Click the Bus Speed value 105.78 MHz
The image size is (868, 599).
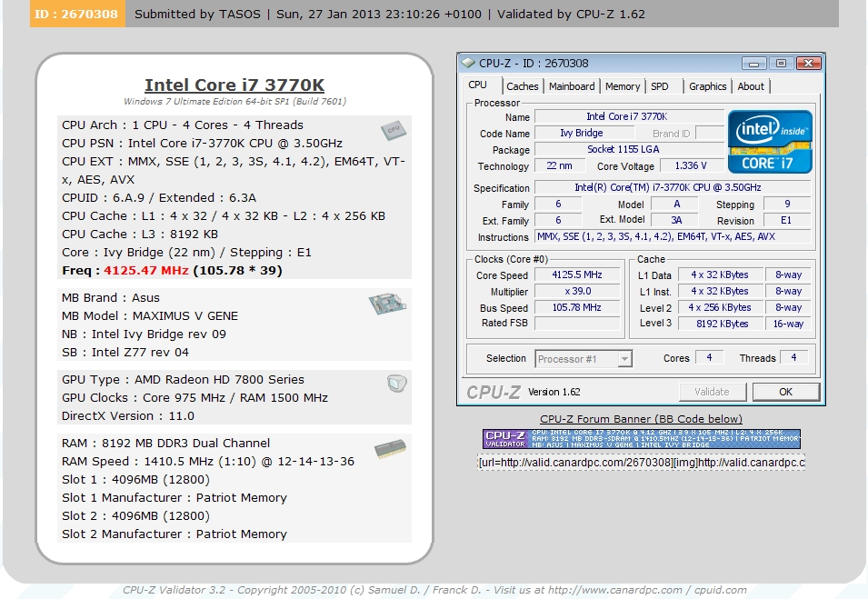pyautogui.click(x=577, y=308)
